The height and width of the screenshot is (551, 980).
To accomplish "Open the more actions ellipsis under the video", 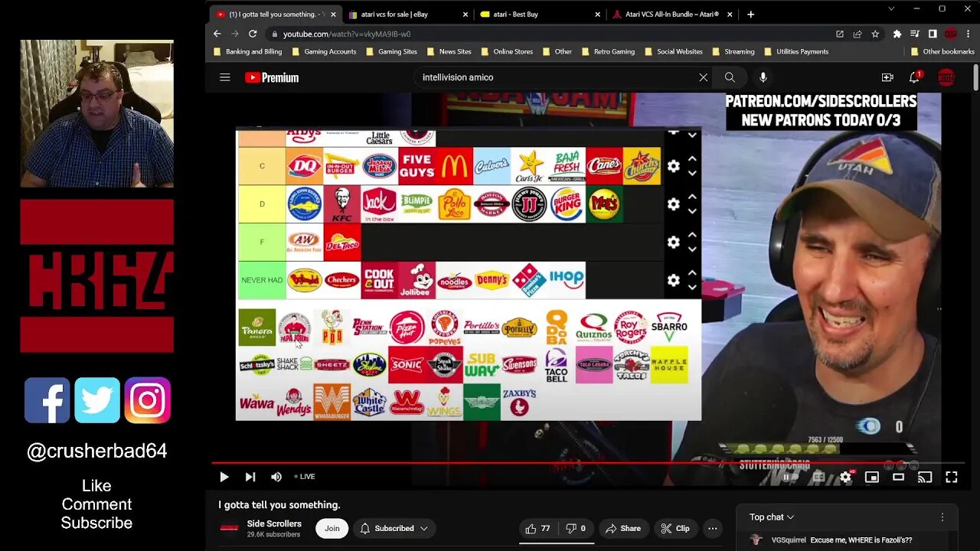I will coord(713,528).
